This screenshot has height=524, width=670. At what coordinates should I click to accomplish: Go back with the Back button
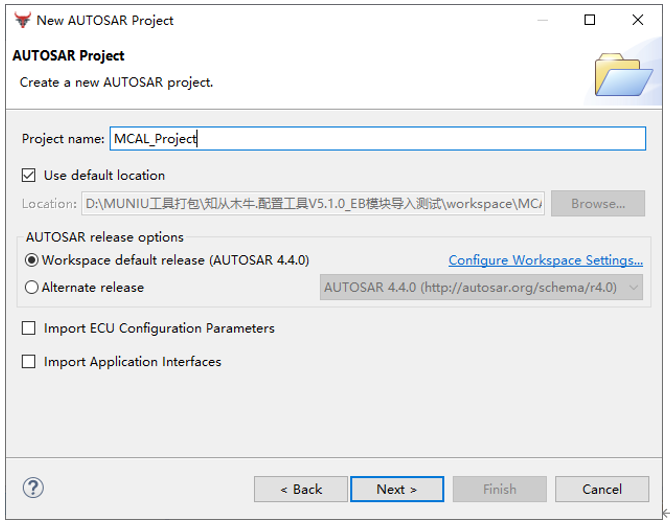coord(301,489)
